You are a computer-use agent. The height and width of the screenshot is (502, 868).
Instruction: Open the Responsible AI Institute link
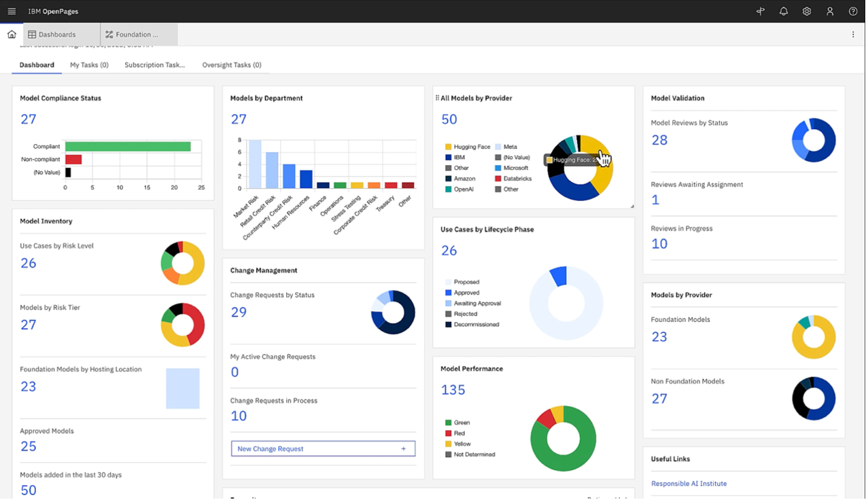pyautogui.click(x=689, y=484)
